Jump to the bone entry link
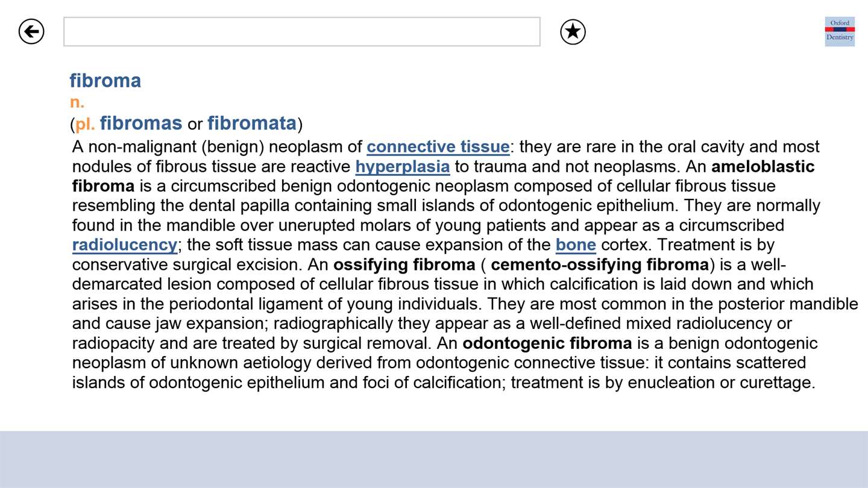868x488 pixels. pos(576,245)
